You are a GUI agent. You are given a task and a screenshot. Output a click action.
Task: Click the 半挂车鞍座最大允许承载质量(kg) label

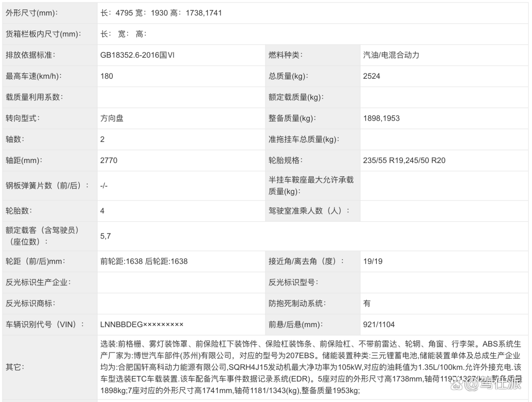[311, 186]
